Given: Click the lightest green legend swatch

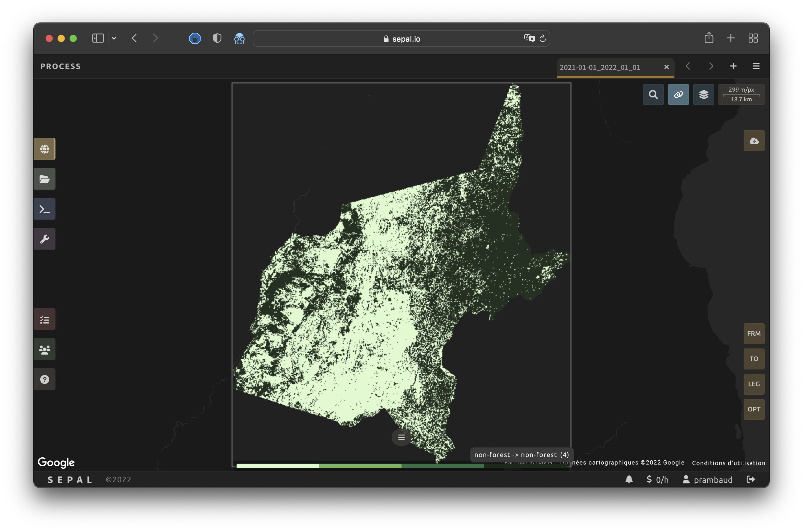Looking at the screenshot, I should pos(277,465).
